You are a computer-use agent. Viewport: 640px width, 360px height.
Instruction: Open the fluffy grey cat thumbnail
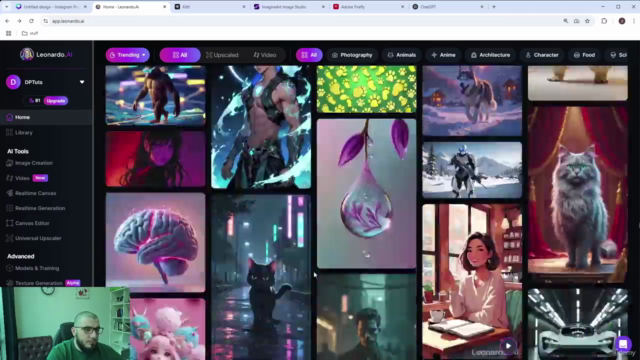578,195
